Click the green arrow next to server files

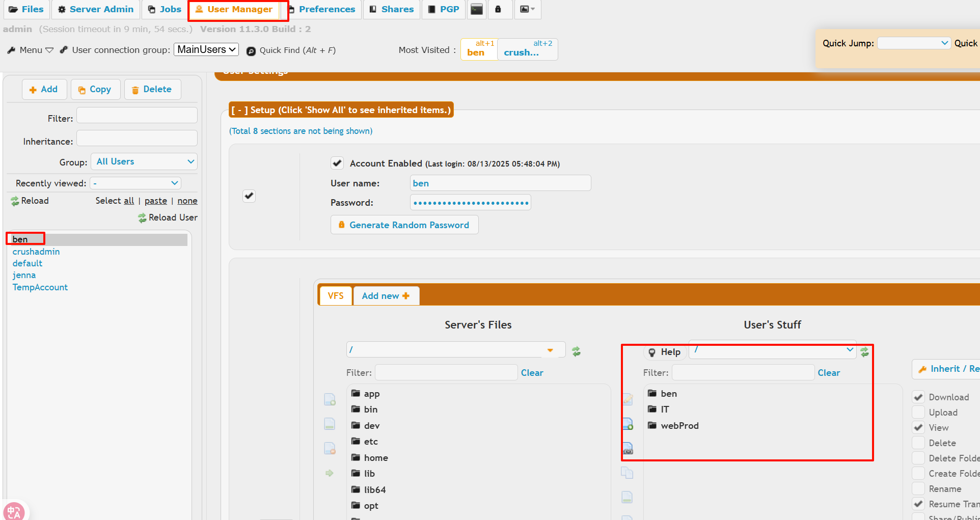point(330,473)
